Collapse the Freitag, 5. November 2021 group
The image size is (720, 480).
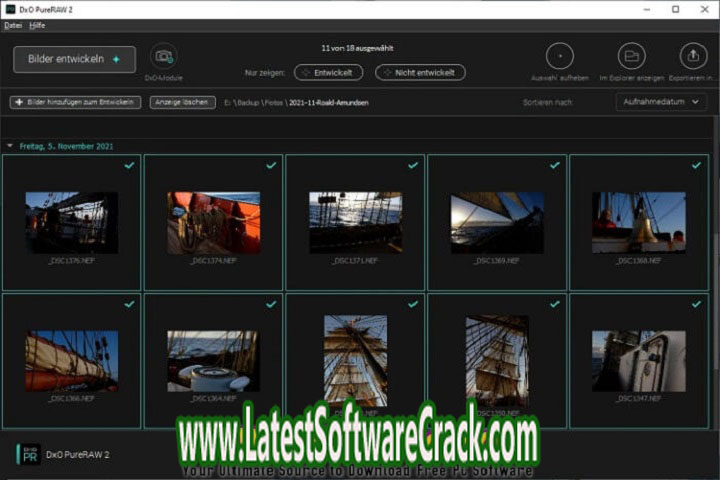tap(11, 146)
